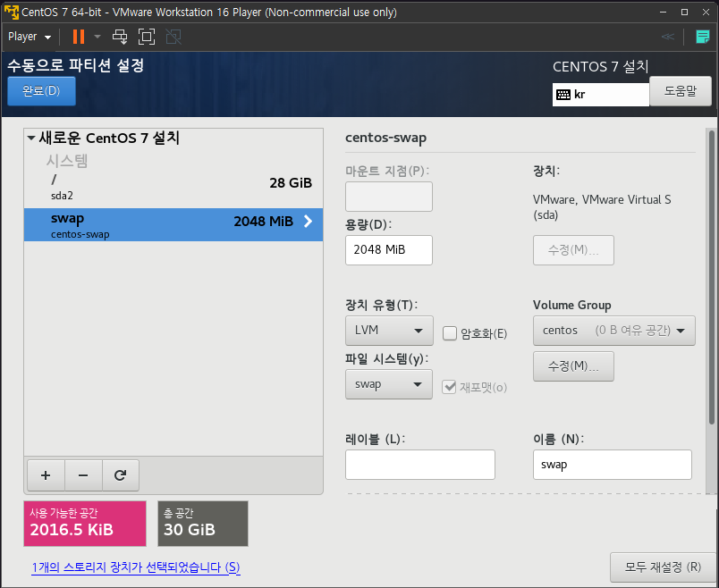Open the power options arrow beside the pause button
The height and width of the screenshot is (588, 719).
coord(97,37)
